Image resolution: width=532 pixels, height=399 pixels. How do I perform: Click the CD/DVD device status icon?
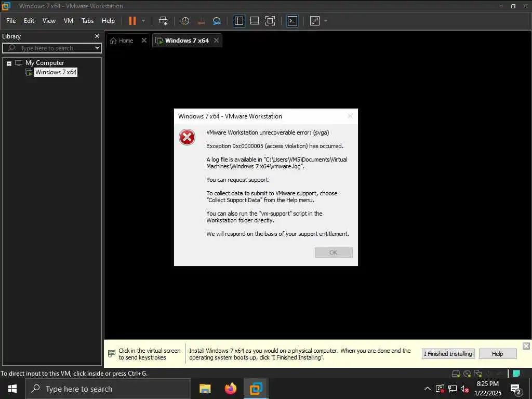[467, 374]
